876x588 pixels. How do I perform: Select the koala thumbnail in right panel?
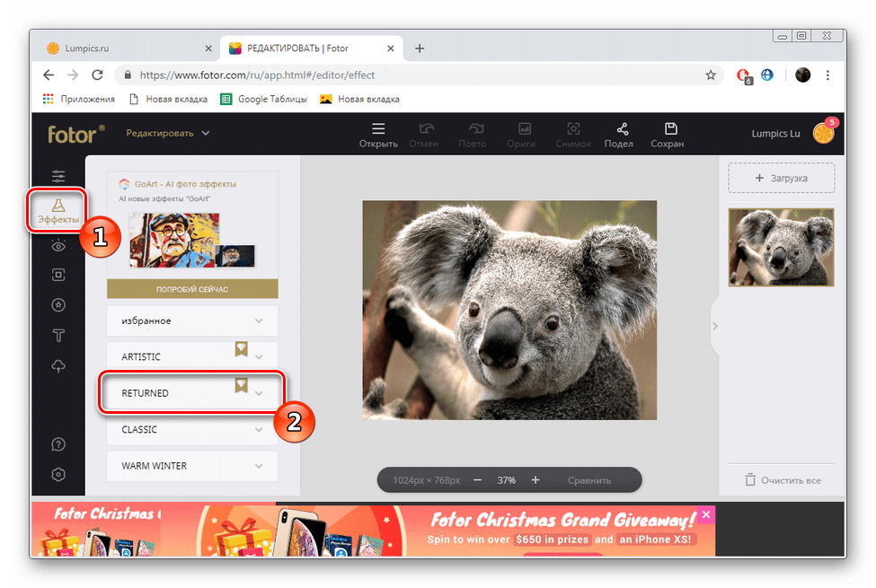781,248
